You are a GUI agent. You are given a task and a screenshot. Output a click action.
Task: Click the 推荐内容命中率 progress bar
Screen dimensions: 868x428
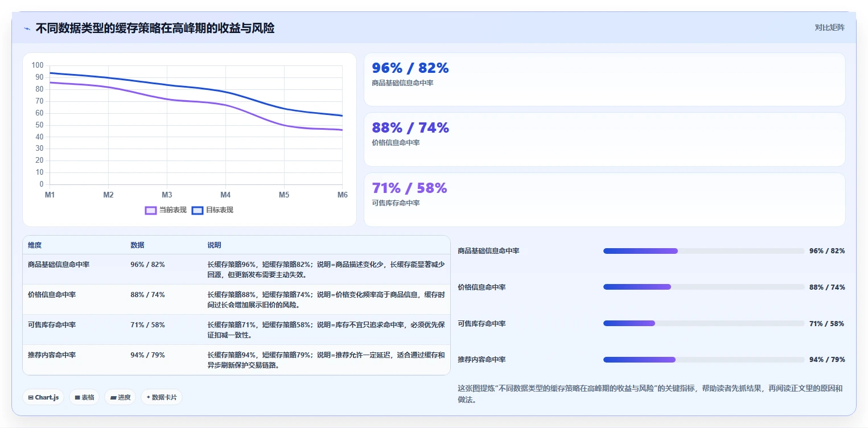coord(704,360)
